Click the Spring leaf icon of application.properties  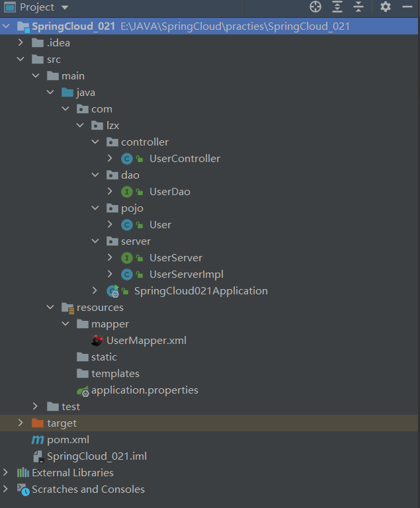tap(83, 391)
